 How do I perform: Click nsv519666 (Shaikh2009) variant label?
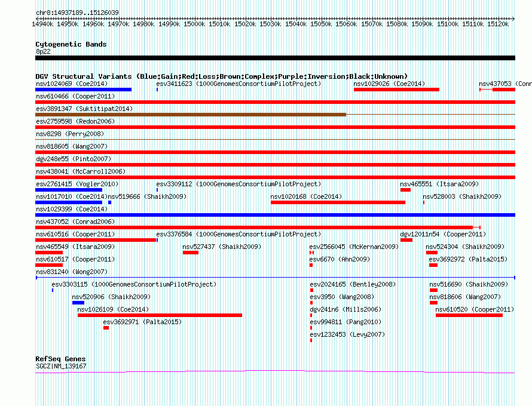(x=147, y=196)
